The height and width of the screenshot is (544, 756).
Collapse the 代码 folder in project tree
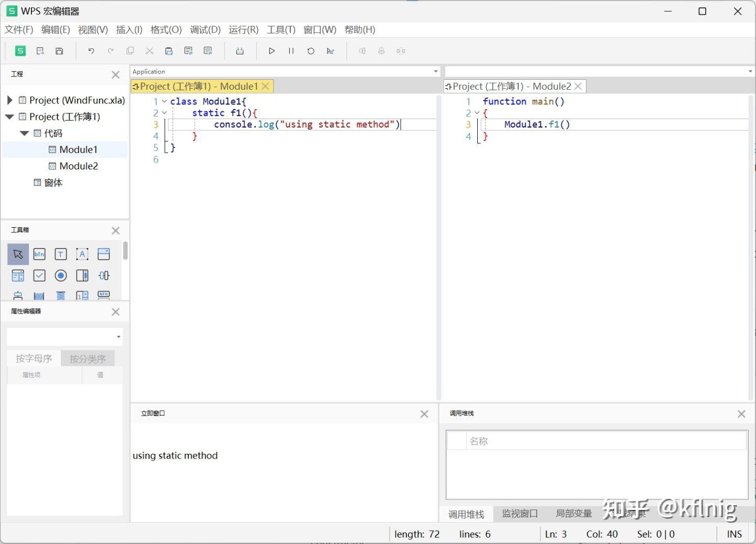coord(24,133)
